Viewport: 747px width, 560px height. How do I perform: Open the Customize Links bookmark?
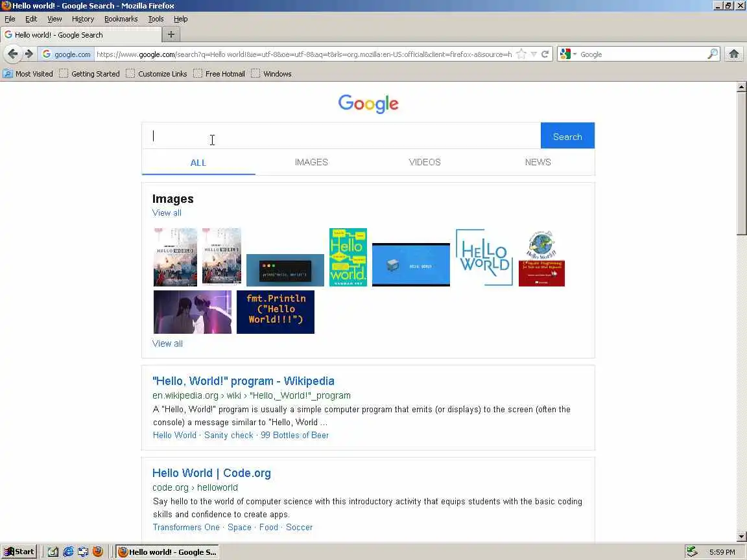click(x=157, y=74)
